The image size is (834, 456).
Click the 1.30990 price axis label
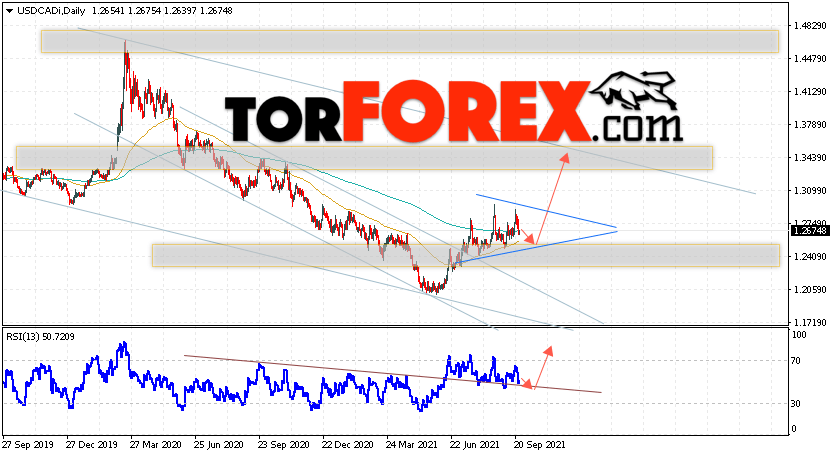coord(810,190)
